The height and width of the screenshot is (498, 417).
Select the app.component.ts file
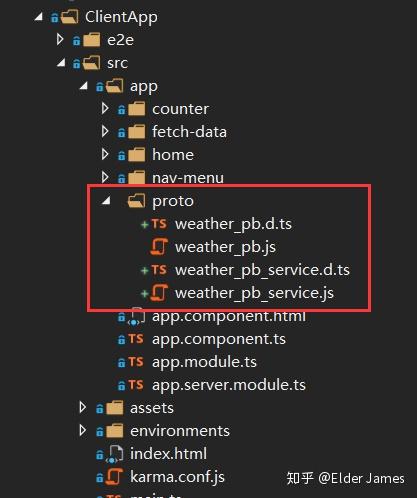coord(219,339)
